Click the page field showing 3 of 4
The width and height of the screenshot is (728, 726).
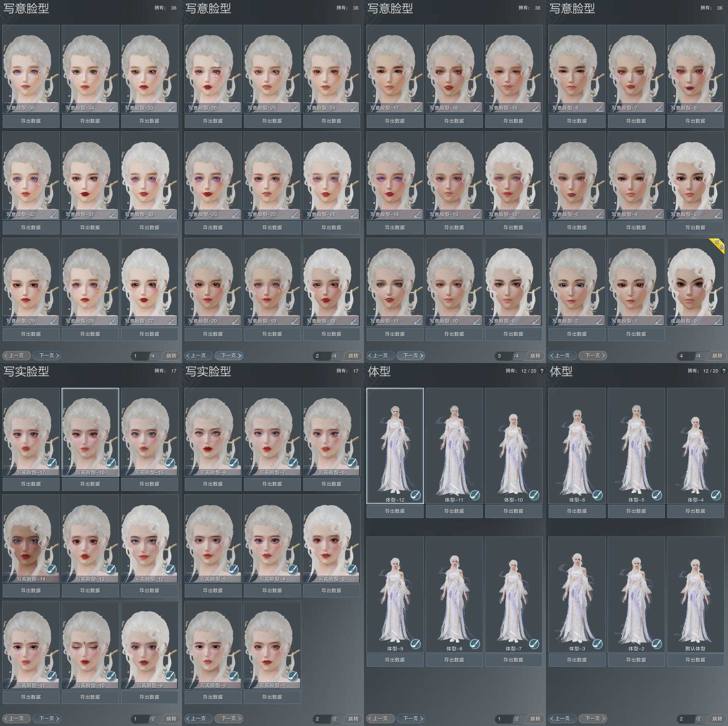coord(503,356)
